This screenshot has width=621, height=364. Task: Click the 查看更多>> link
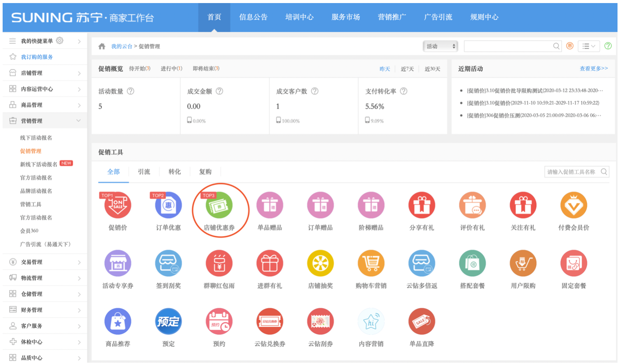[x=594, y=69]
